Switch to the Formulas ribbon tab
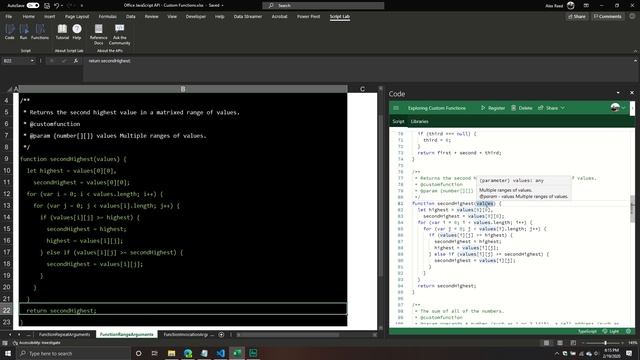The width and height of the screenshot is (640, 360). (107, 17)
